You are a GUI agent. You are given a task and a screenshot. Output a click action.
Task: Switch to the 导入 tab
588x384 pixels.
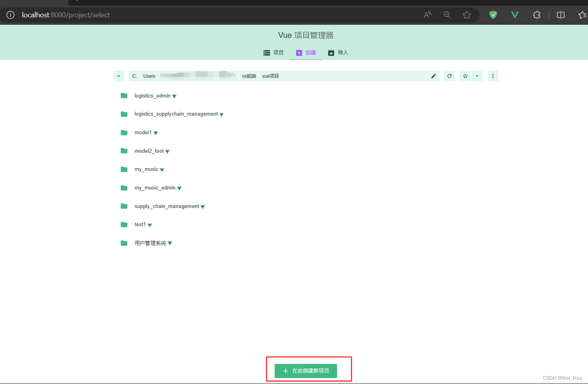pos(338,52)
